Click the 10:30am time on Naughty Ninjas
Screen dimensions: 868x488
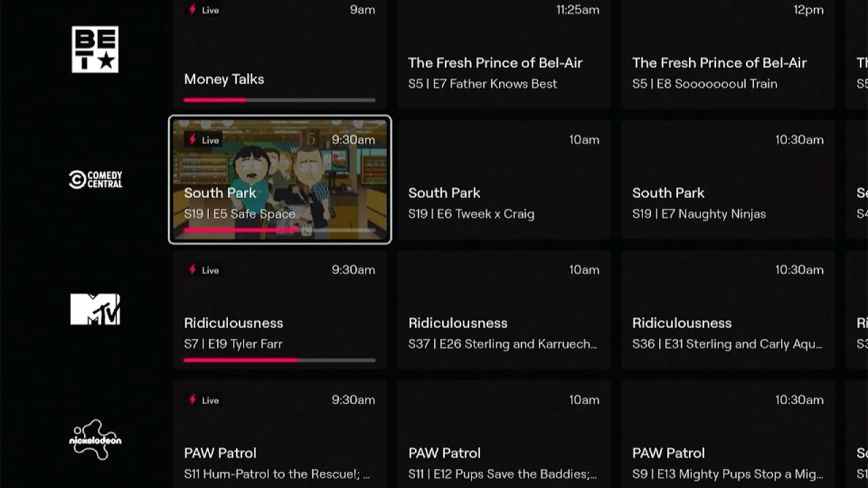click(x=800, y=140)
